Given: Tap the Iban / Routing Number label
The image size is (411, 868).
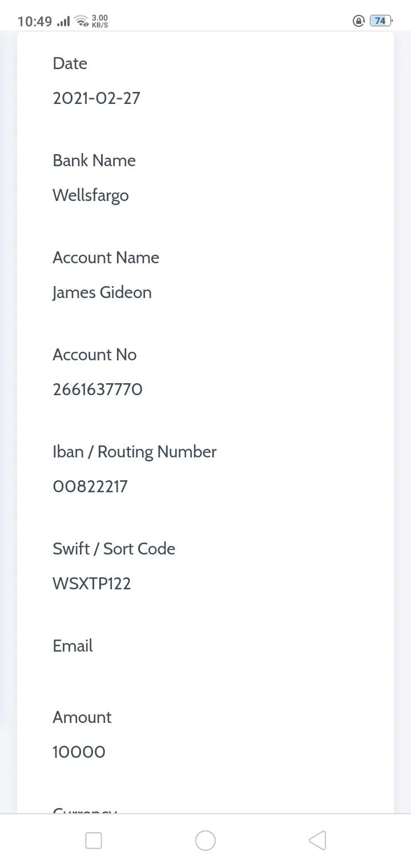Looking at the screenshot, I should pyautogui.click(x=135, y=452).
